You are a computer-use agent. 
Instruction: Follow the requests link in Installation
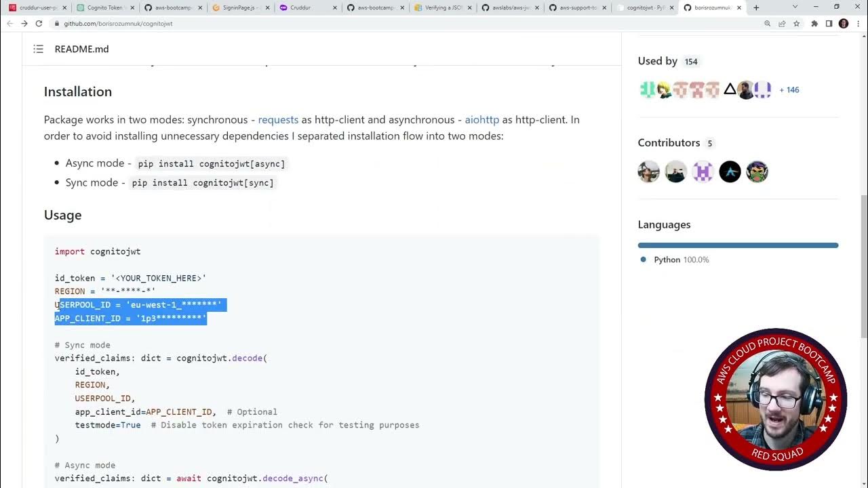pyautogui.click(x=278, y=119)
